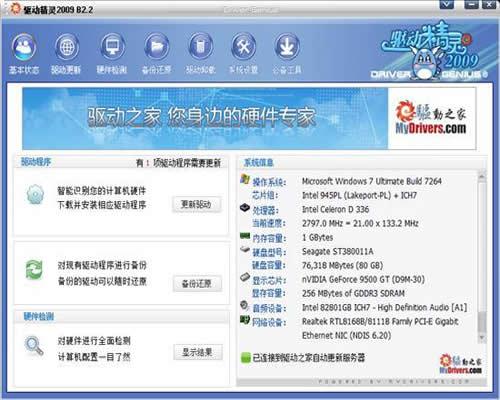This screenshot has height=400, width=500.
Task: Click the 显示结果 button
Action: [198, 352]
